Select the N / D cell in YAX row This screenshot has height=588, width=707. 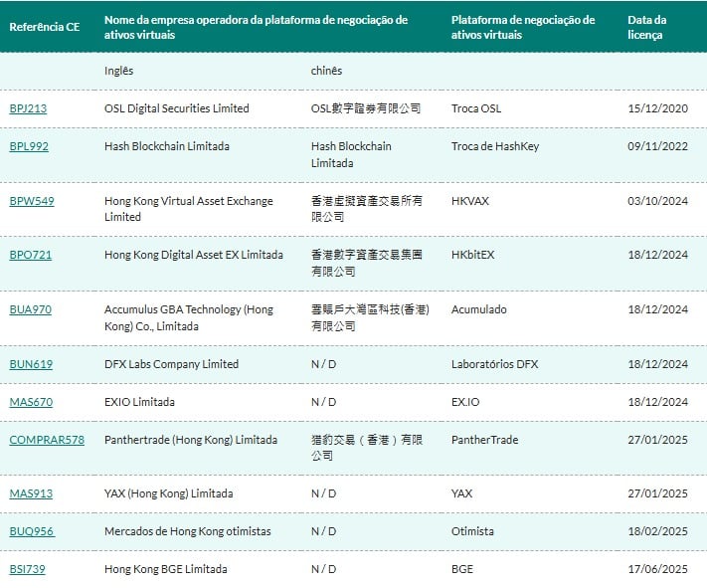(324, 493)
